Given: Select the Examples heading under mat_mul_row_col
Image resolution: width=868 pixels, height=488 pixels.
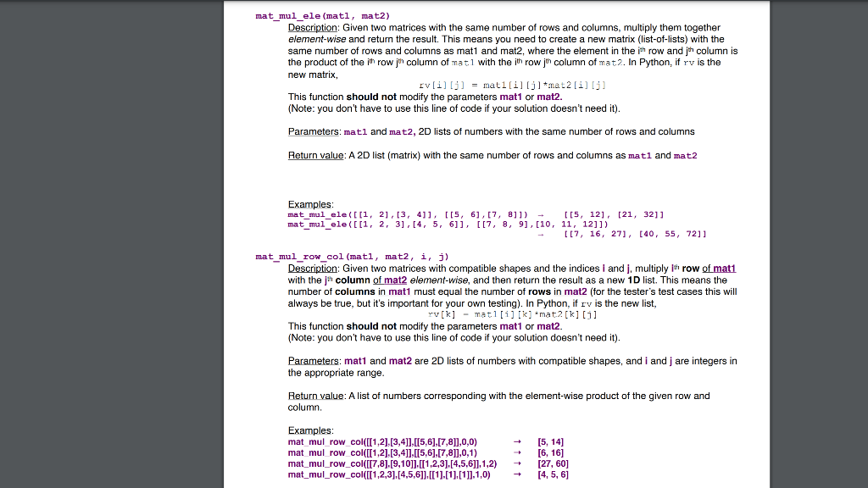Looking at the screenshot, I should coord(305,430).
